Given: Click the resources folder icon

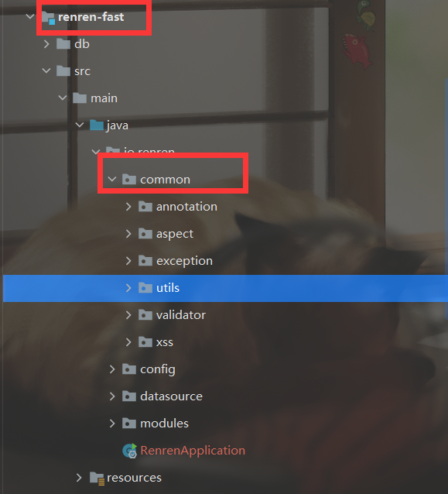Looking at the screenshot, I should tap(97, 478).
